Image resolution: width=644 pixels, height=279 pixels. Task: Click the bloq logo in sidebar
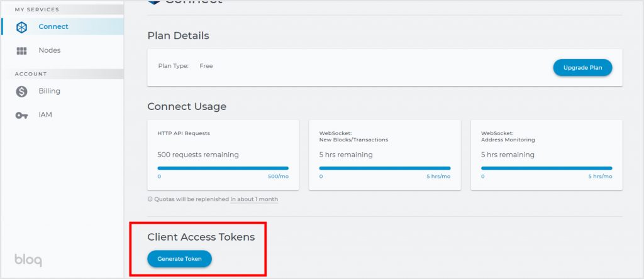(x=28, y=260)
